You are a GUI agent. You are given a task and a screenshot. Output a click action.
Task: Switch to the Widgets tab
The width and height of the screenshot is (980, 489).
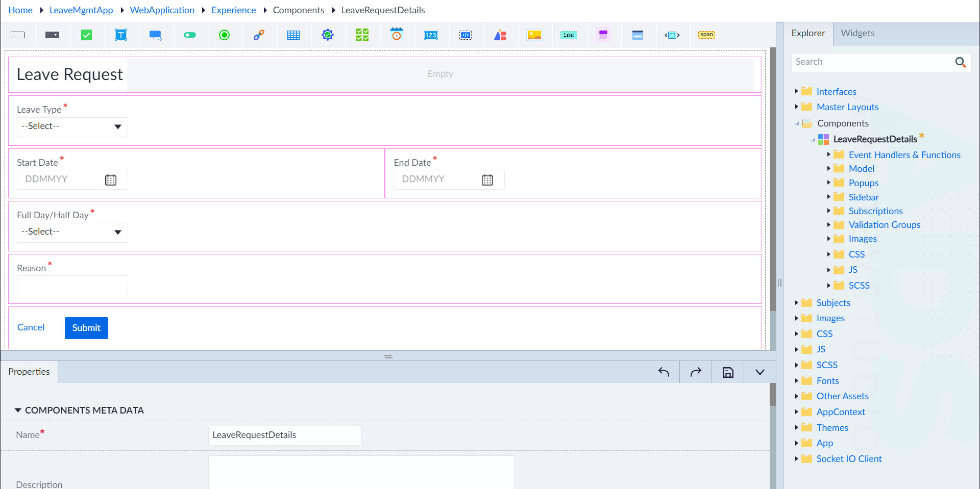pyautogui.click(x=857, y=33)
